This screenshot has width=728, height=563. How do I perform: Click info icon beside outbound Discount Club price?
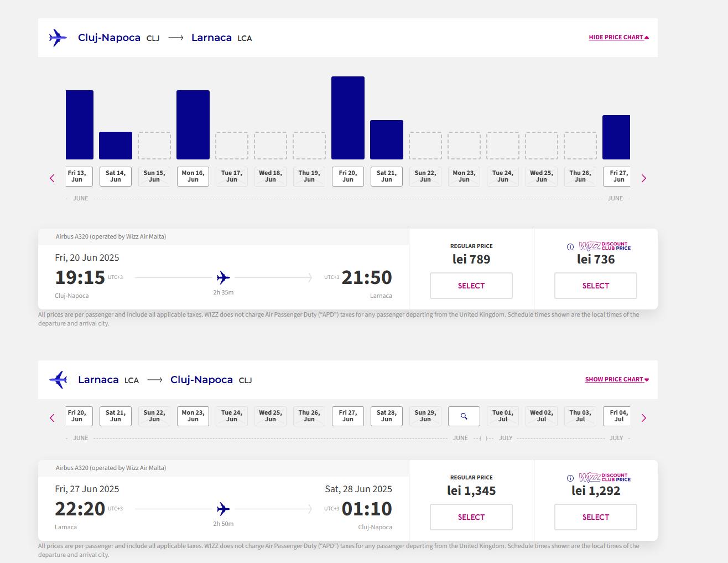(x=570, y=247)
